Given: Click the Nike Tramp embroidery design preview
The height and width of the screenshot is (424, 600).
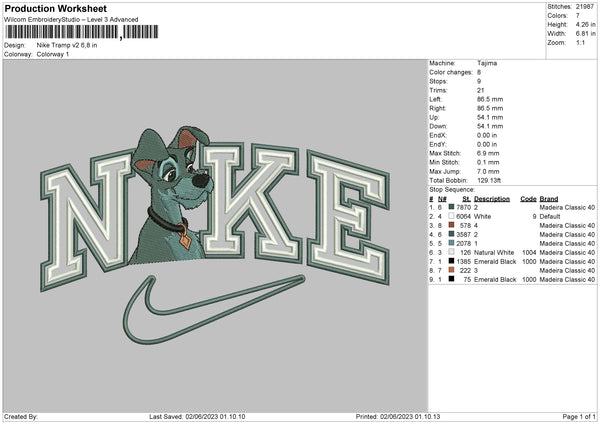Looking at the screenshot, I should click(x=215, y=235).
